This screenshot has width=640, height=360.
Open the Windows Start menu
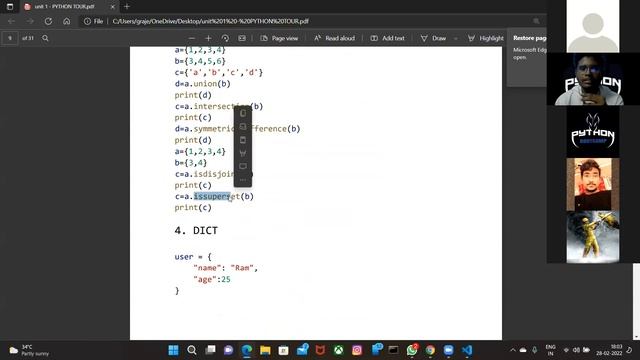coord(173,350)
